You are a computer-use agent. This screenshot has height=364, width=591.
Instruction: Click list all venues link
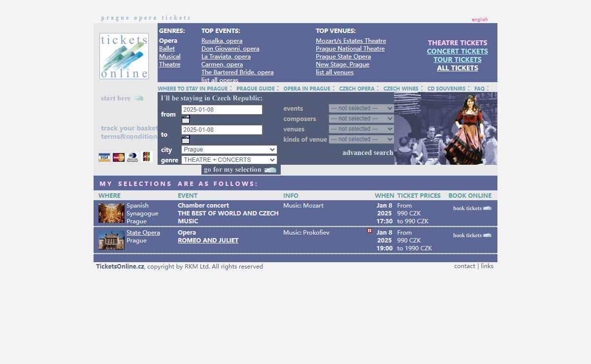point(334,72)
